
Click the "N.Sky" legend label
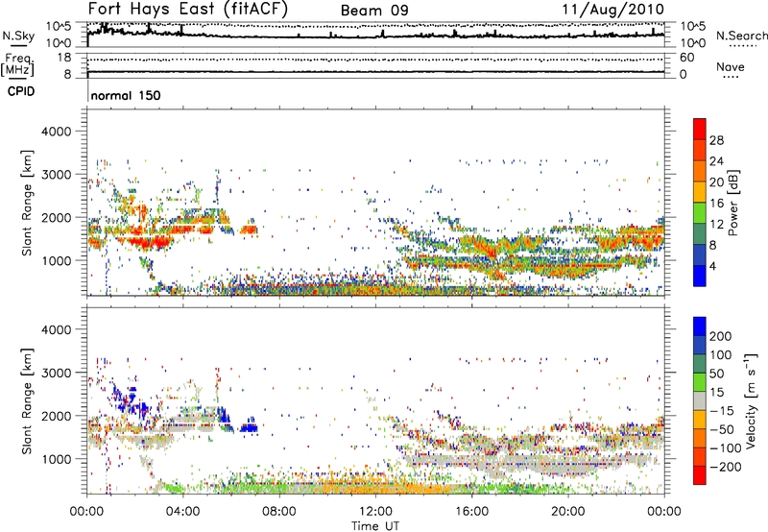coord(18,36)
